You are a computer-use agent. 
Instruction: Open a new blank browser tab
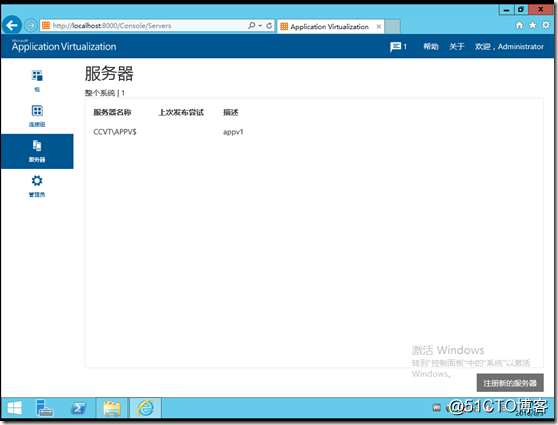[393, 26]
